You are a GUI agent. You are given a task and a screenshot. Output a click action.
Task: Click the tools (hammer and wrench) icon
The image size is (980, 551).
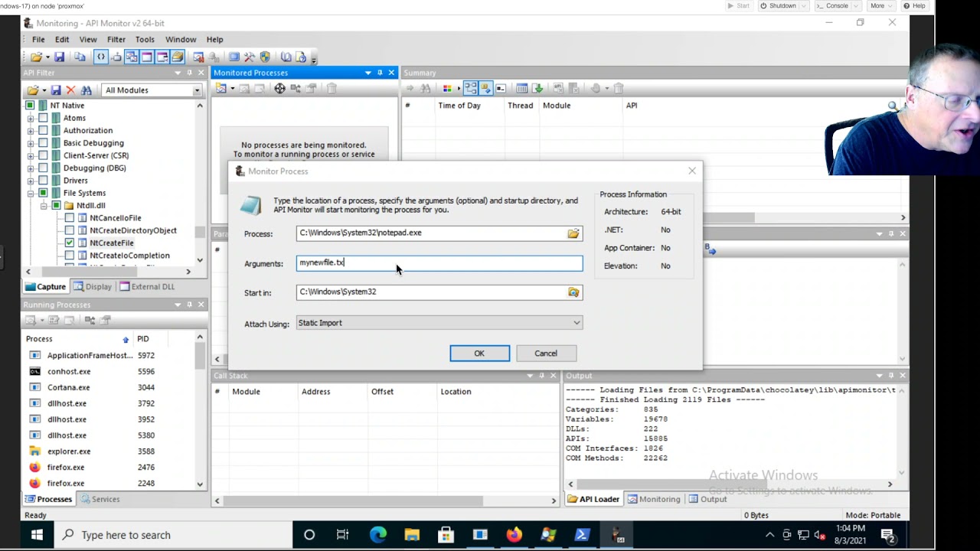(x=250, y=57)
